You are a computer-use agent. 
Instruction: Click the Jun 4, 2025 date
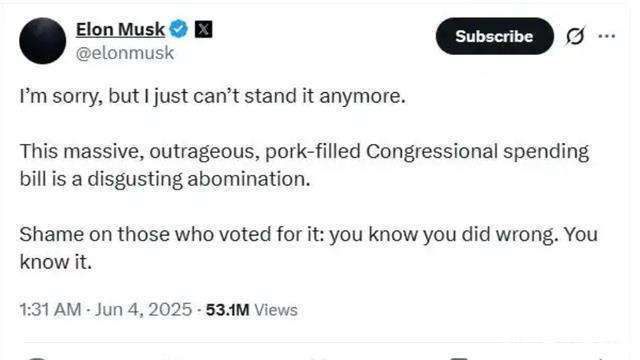pyautogui.click(x=144, y=309)
